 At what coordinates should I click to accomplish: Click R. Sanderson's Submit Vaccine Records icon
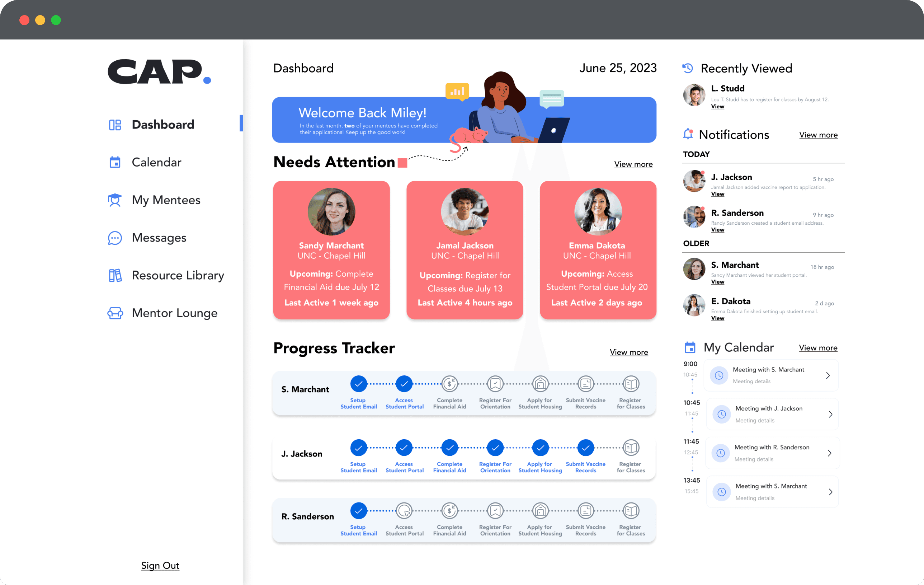coord(585,511)
